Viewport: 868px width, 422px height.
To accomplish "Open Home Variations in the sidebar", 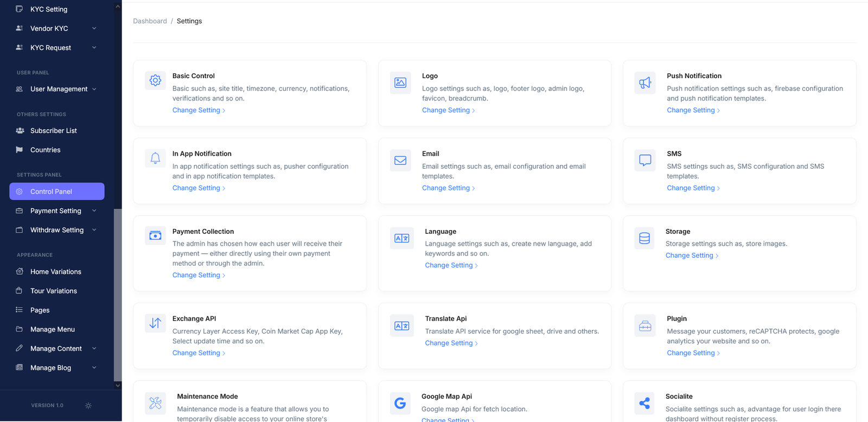I will pyautogui.click(x=55, y=272).
